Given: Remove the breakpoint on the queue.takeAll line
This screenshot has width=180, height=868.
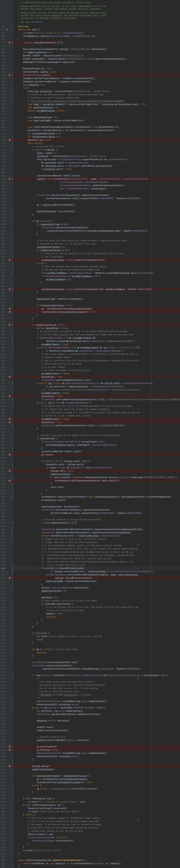Looking at the screenshot, I should (10, 260).
